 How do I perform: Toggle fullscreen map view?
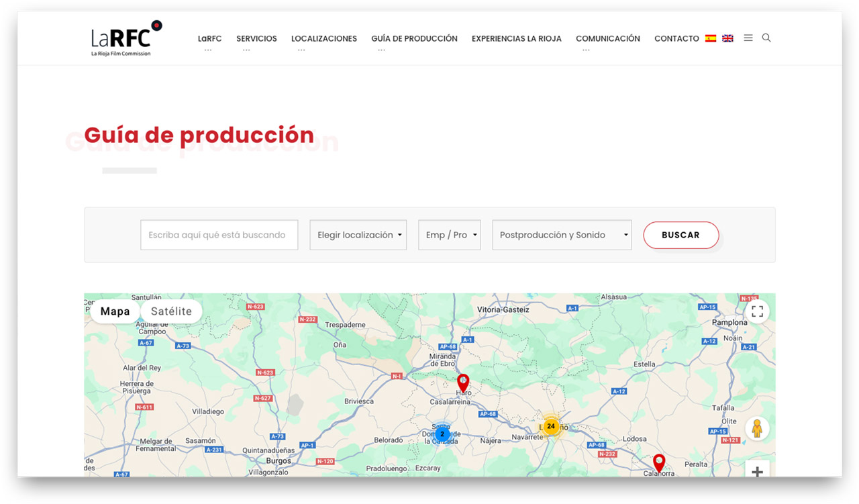pos(757,311)
